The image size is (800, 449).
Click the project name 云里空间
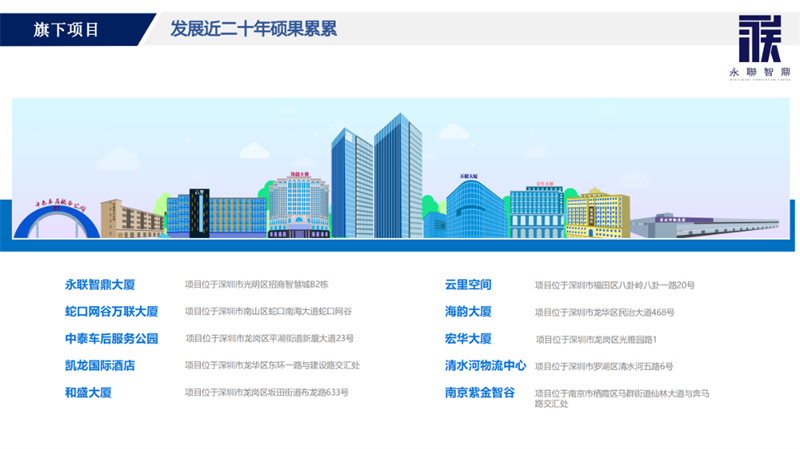(468, 285)
